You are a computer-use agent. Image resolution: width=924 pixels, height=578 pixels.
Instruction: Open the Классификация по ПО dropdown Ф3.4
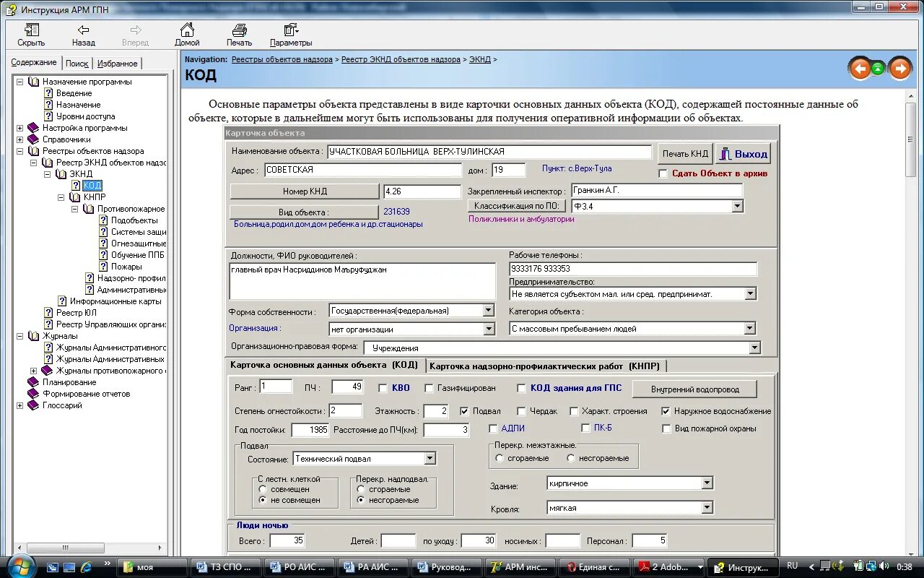tap(736, 207)
